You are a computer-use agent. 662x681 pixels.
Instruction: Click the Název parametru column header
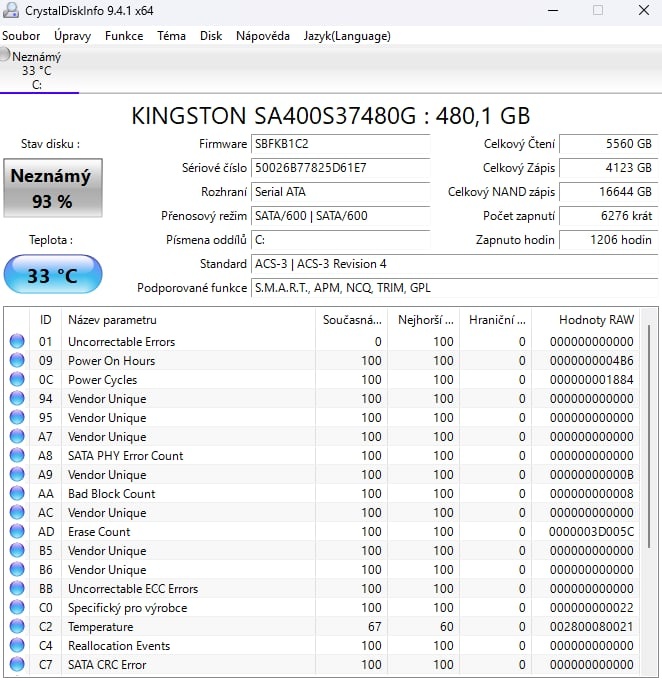[x=189, y=320]
